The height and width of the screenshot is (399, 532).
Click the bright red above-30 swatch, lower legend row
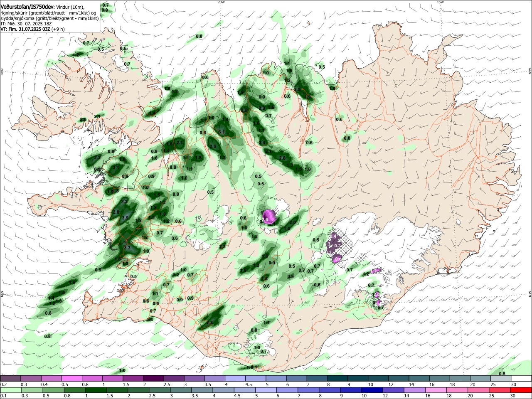(521, 390)
